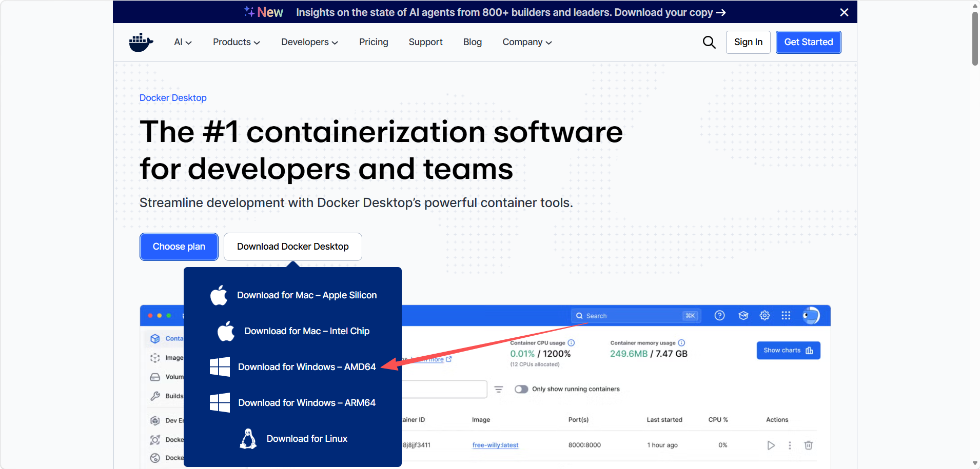Screen dimensions: 980x469
Task: Open the help question mark icon
Action: pyautogui.click(x=720, y=316)
